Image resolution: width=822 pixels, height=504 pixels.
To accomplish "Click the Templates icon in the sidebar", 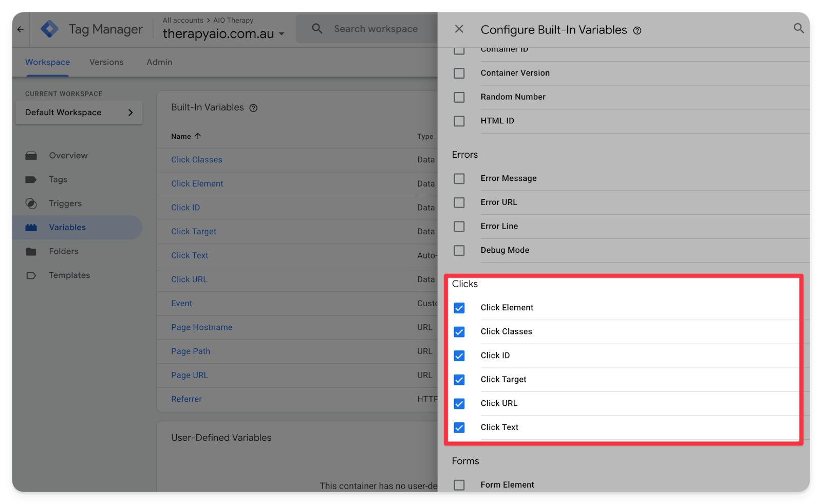I will click(31, 276).
